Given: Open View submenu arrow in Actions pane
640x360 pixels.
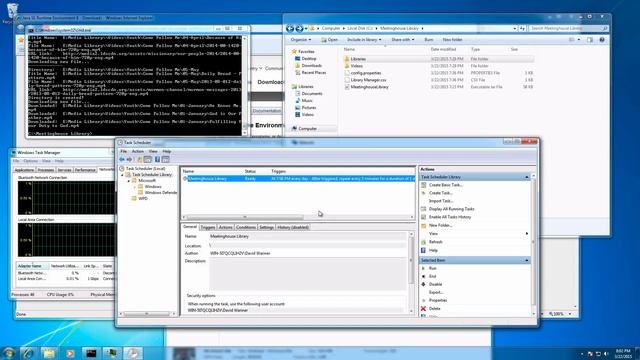Looking at the screenshot, I should [527, 233].
